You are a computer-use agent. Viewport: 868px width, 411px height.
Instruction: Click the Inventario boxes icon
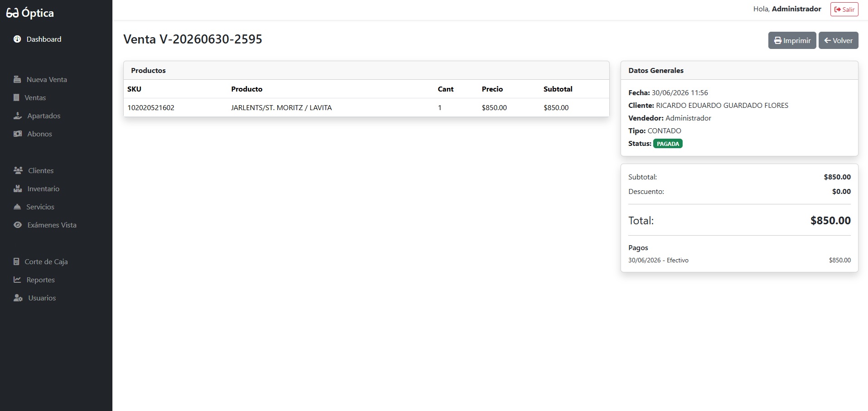click(18, 189)
